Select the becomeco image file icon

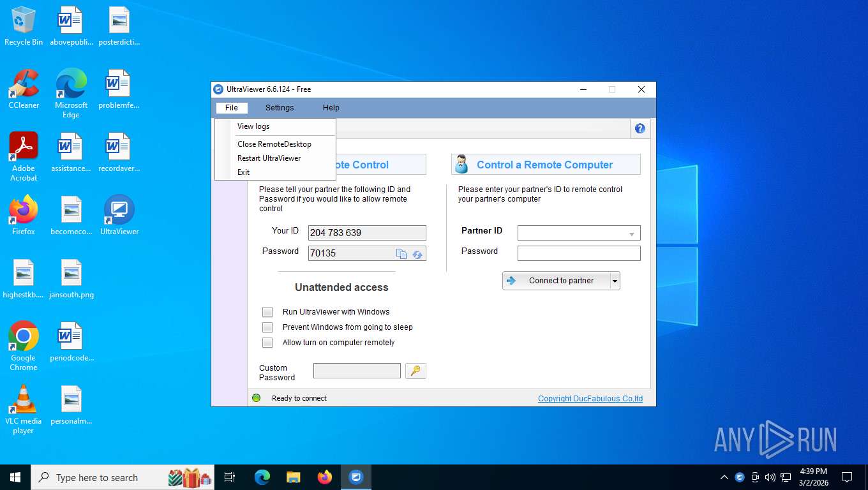(x=71, y=215)
